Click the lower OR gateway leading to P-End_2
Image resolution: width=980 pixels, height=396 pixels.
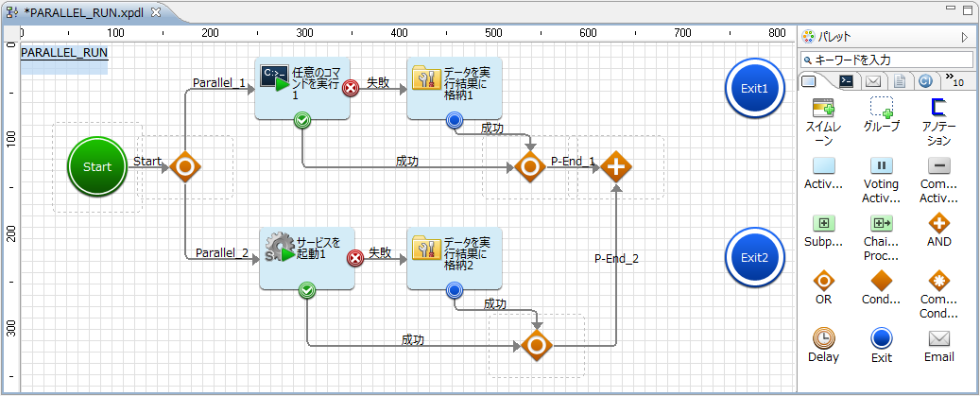(x=536, y=345)
